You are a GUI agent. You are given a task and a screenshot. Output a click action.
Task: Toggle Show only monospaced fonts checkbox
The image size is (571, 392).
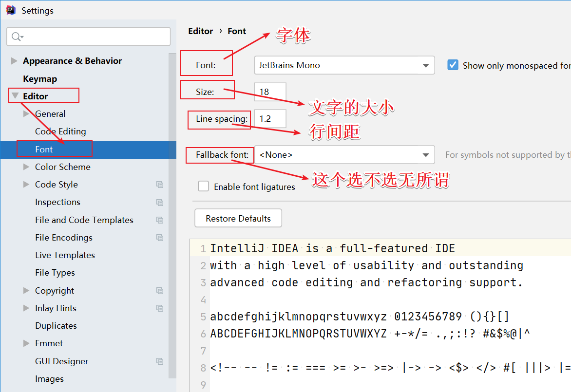click(453, 65)
